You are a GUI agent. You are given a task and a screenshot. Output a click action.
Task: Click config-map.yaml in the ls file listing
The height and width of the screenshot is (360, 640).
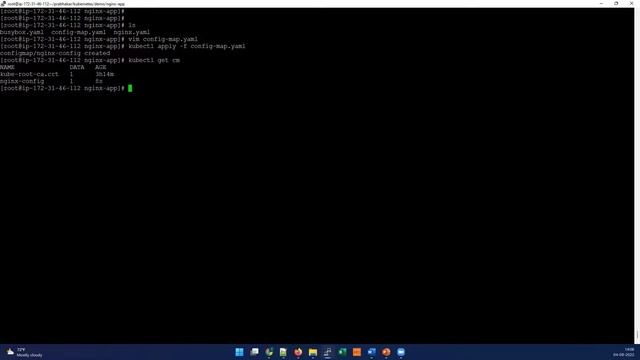tap(78, 32)
